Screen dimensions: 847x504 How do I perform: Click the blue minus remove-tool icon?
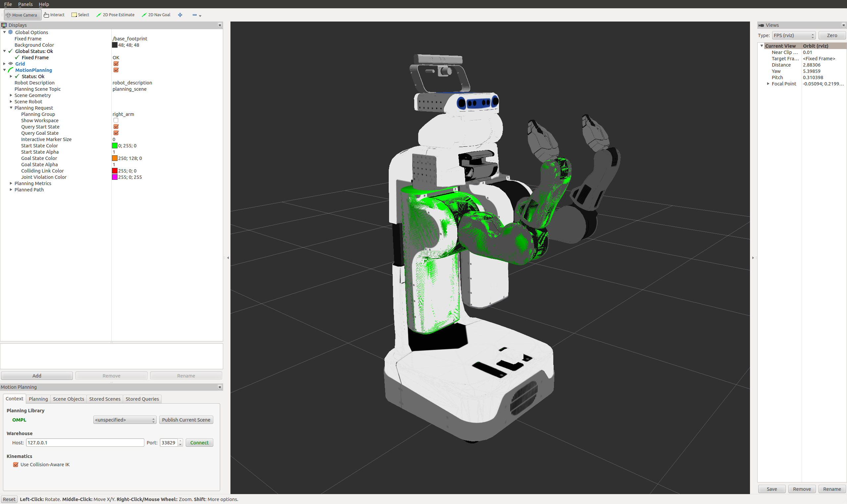click(195, 15)
